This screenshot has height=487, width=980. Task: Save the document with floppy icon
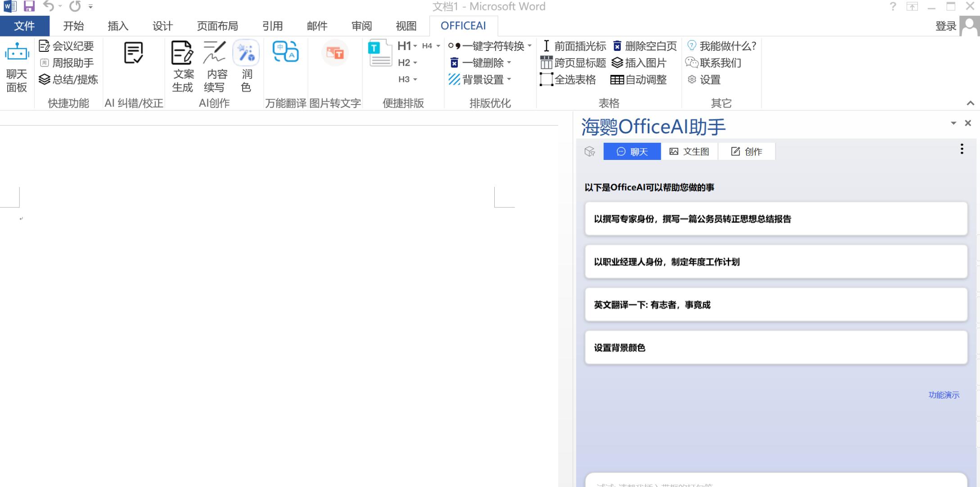click(29, 6)
